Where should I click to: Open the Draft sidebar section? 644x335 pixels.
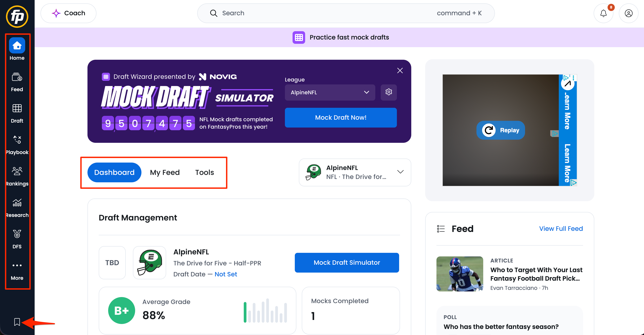17,114
